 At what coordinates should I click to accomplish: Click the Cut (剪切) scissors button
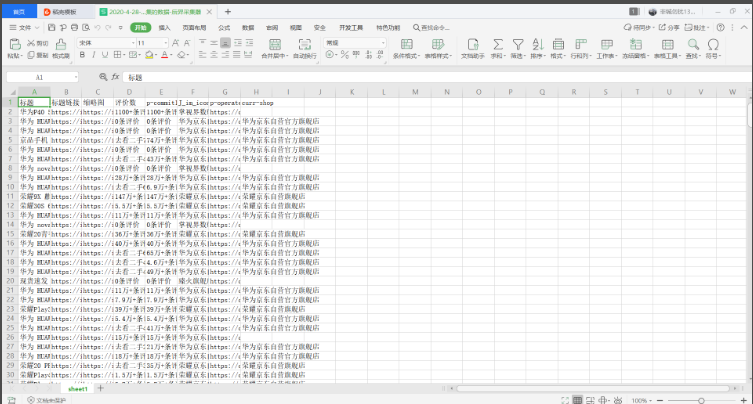click(38, 43)
